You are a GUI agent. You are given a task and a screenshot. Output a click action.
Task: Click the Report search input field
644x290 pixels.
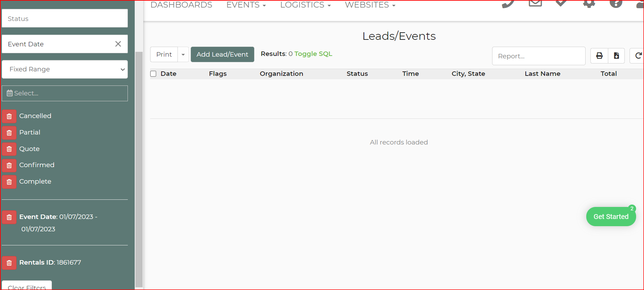[538, 56]
